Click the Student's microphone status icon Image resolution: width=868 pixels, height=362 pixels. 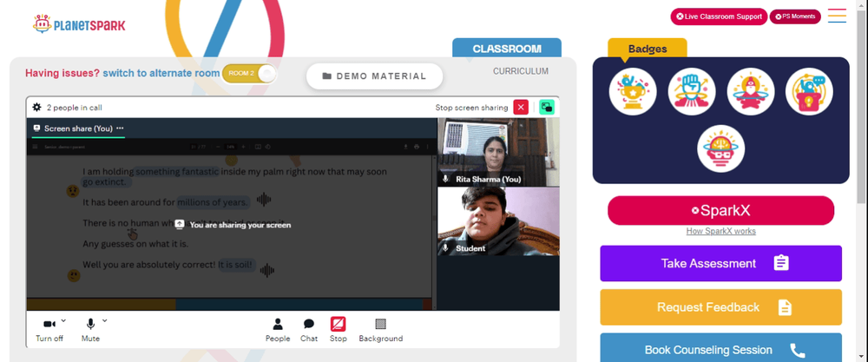[445, 248]
